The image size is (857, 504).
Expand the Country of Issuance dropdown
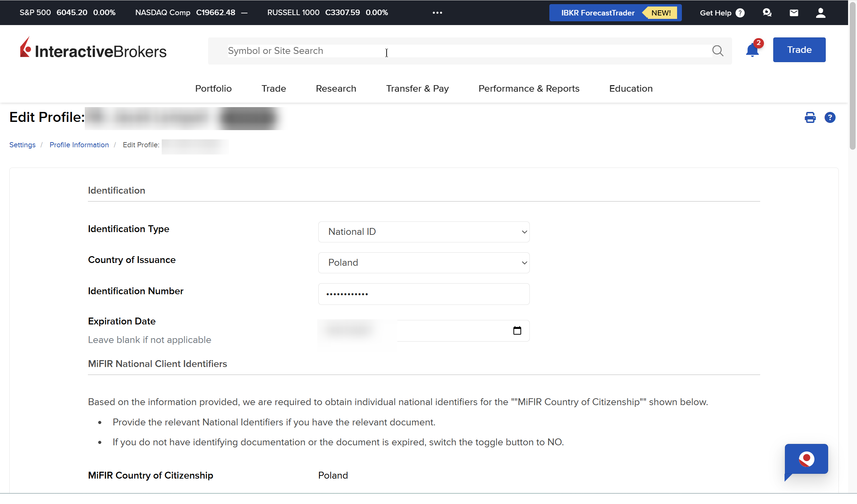[x=424, y=263]
